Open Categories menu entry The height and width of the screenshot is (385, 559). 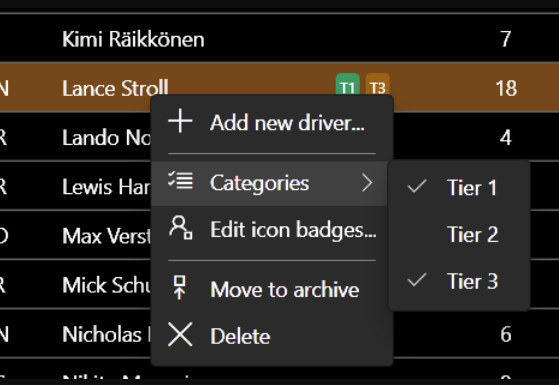270,183
